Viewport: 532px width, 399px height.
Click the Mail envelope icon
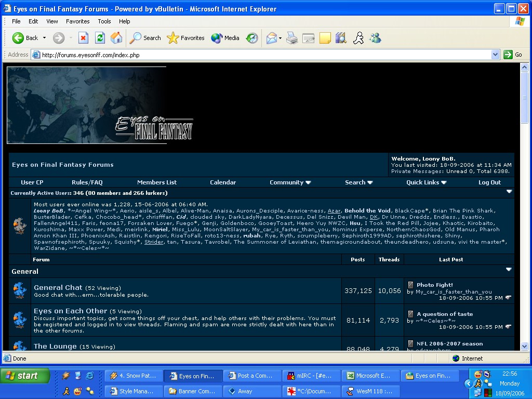click(x=272, y=38)
